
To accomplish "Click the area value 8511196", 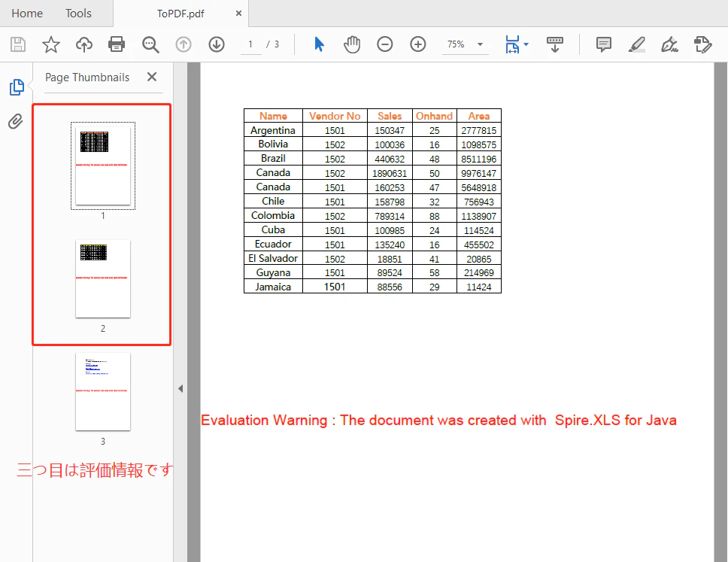I will tap(478, 159).
